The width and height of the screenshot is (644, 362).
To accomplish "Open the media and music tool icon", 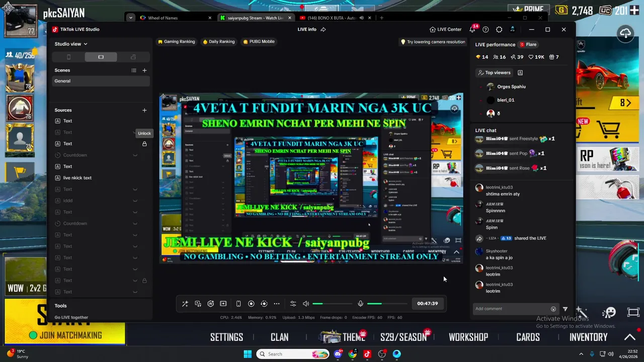I will [198, 304].
